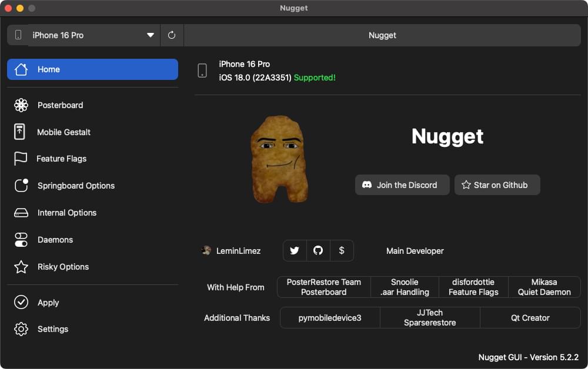This screenshot has width=588, height=369.
Task: Open the Mobile Gestalt page
Action: click(x=93, y=132)
